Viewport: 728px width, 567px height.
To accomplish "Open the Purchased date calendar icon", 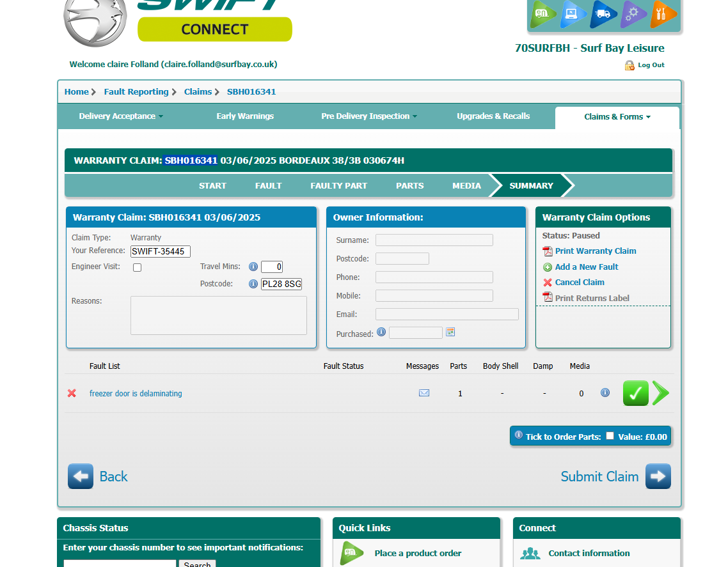I will (x=450, y=332).
